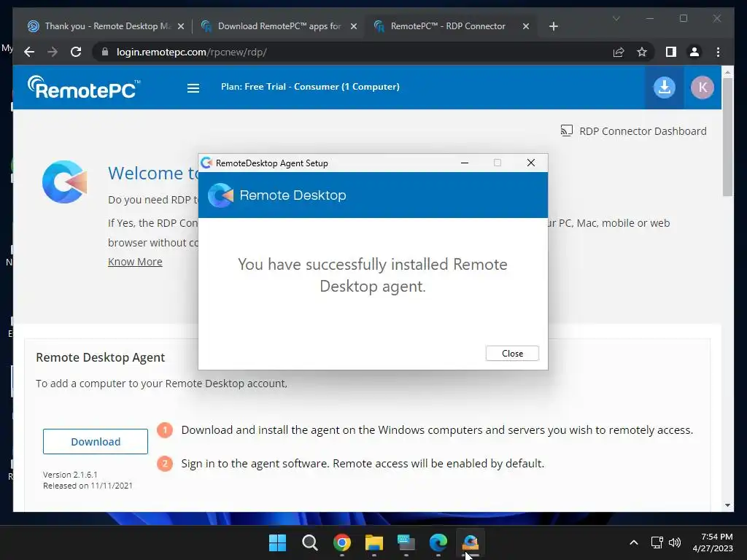Reload the current page

tap(76, 52)
